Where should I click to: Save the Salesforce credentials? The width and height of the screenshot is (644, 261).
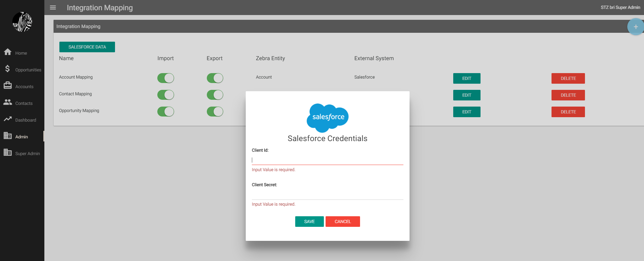[309, 222]
